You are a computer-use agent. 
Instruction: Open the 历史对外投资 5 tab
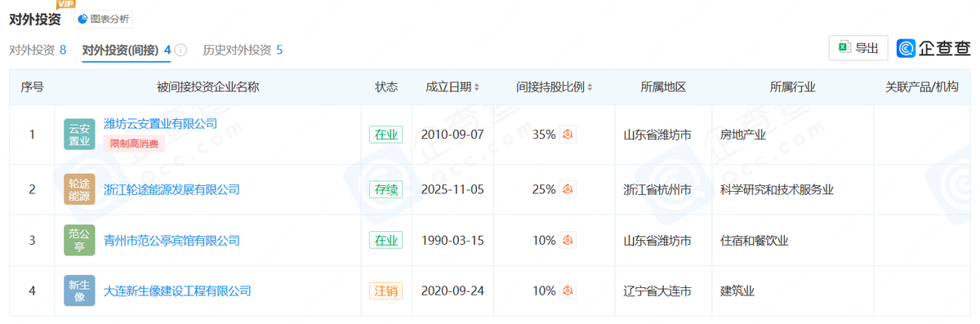point(243,50)
